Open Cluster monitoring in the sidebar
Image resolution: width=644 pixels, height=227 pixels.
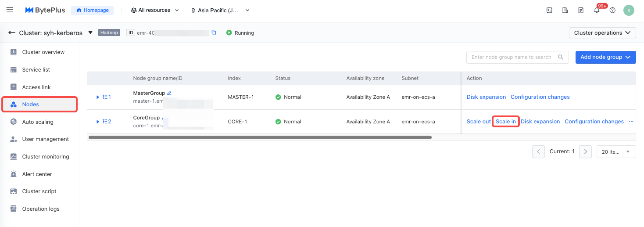point(46,157)
